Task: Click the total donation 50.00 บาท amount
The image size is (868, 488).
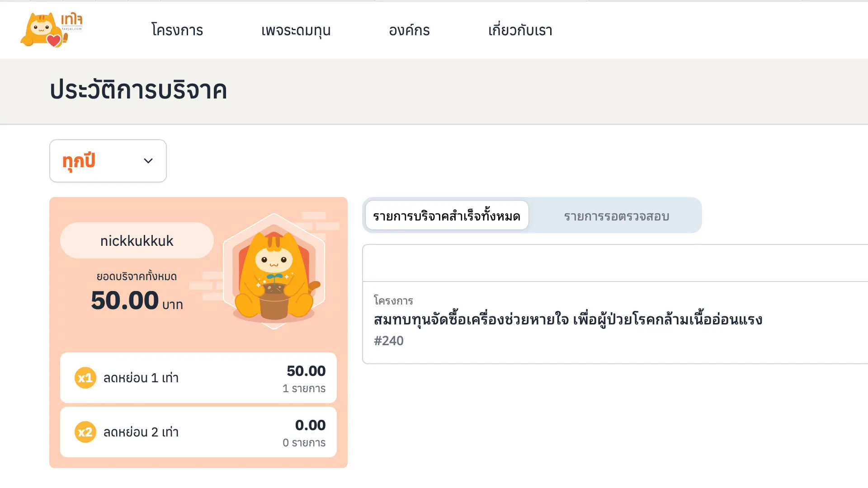Action: [137, 300]
